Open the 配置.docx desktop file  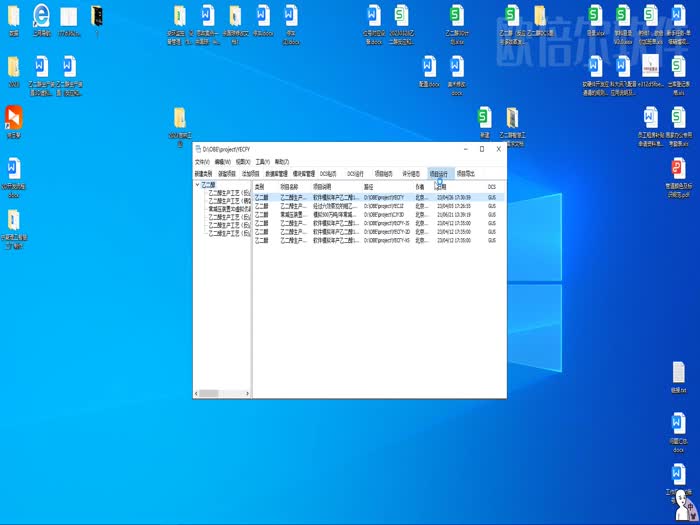pos(428,68)
